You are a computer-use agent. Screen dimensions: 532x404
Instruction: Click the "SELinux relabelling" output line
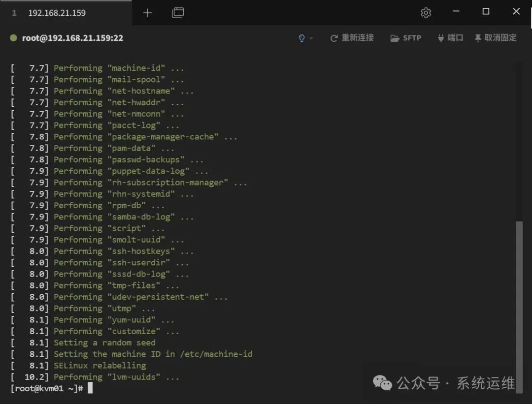click(100, 366)
